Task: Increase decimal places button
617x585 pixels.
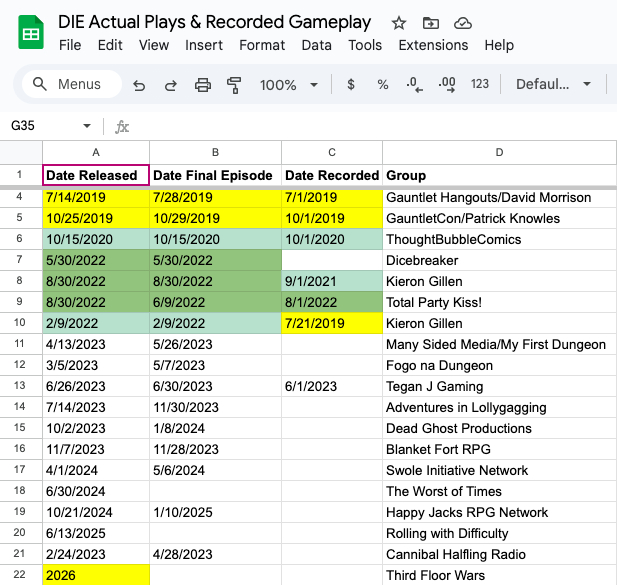Action: 446,85
